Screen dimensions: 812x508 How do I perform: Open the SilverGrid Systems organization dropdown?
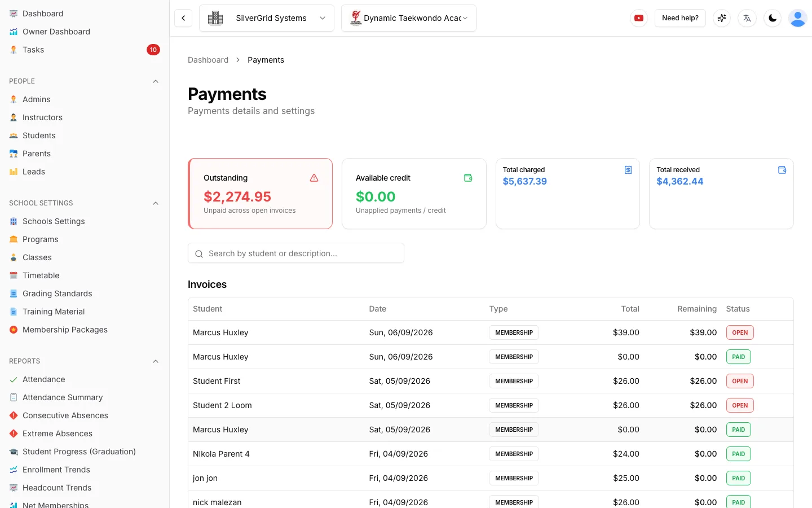click(x=267, y=18)
